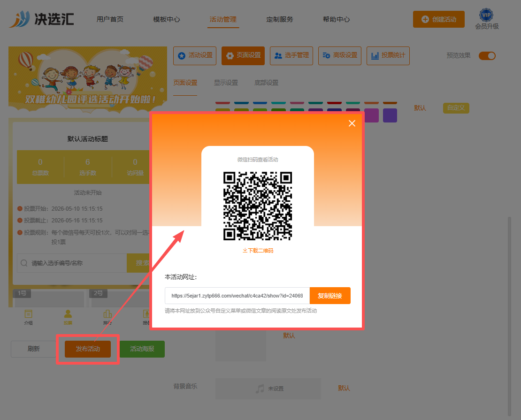The width and height of the screenshot is (521, 420).
Task: Open the 排行 tab icon in preview
Action: (107, 317)
